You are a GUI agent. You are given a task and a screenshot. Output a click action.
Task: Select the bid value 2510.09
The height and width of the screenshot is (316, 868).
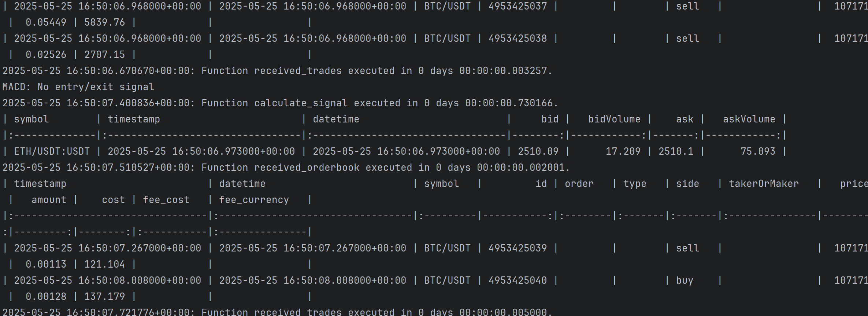click(x=538, y=151)
